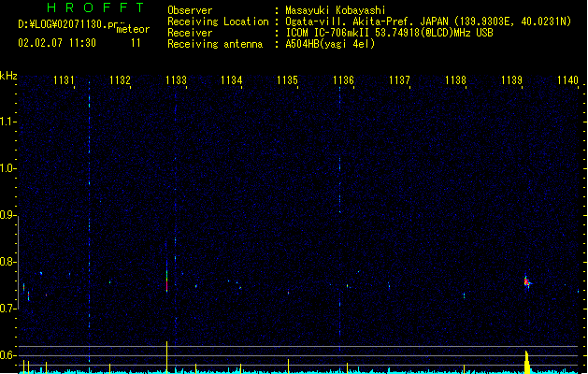Click the 1139 time axis label

pyautogui.click(x=511, y=80)
